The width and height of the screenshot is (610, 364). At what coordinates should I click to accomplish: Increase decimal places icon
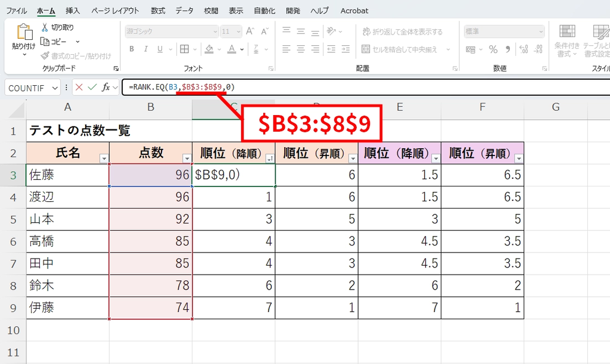524,49
